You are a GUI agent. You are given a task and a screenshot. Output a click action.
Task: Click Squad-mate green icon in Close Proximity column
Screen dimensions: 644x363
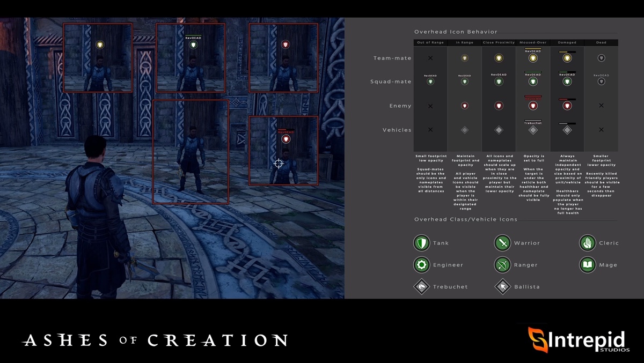[499, 82]
